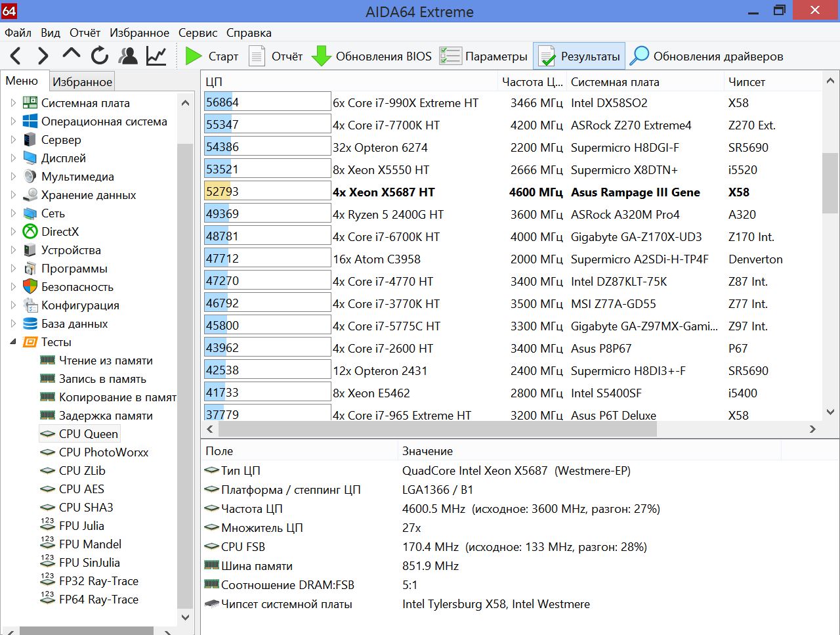Expand the DirectX tree node
Image resolution: width=840 pixels, height=635 pixels.
pos(13,232)
